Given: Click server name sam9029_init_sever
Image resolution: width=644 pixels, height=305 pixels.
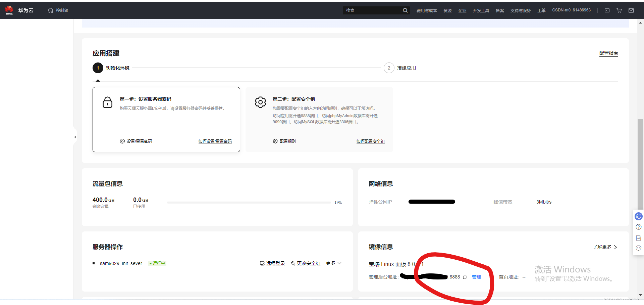Looking at the screenshot, I should coord(121,263).
